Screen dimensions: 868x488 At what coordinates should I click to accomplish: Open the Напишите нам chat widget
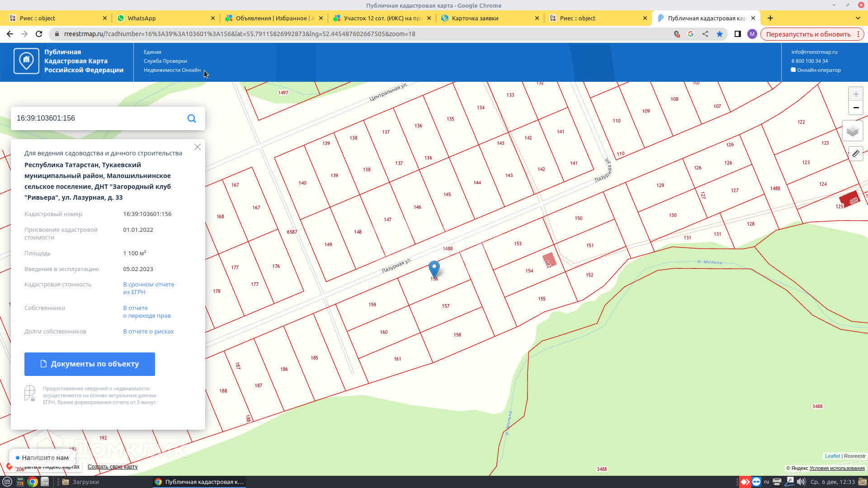(42, 457)
